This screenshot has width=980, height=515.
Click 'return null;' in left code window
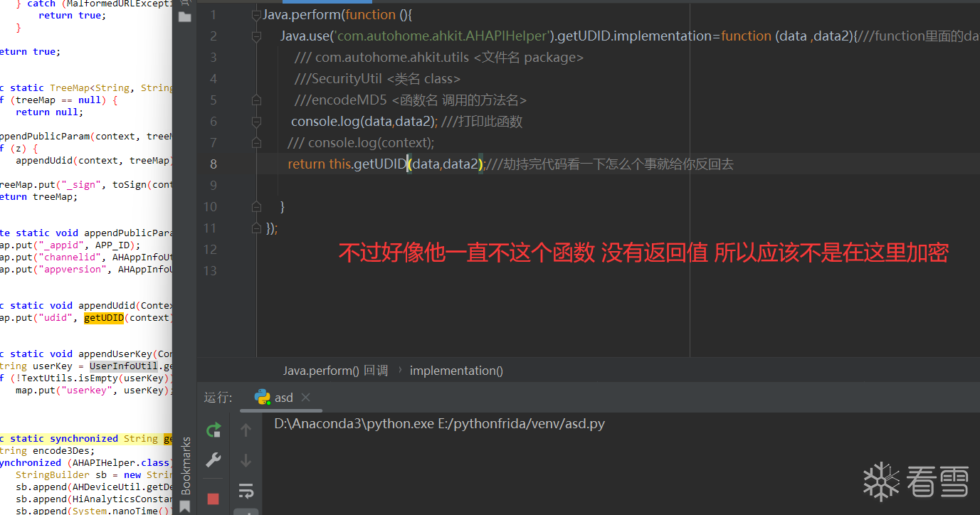coord(50,112)
